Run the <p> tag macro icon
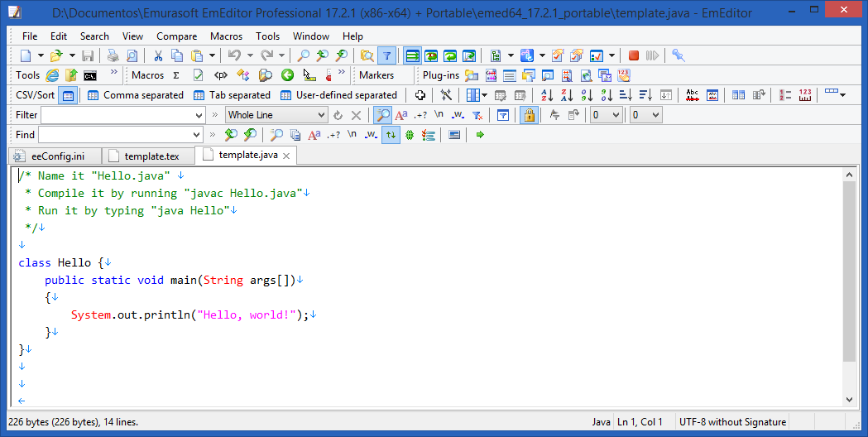The width and height of the screenshot is (868, 437). pos(221,75)
